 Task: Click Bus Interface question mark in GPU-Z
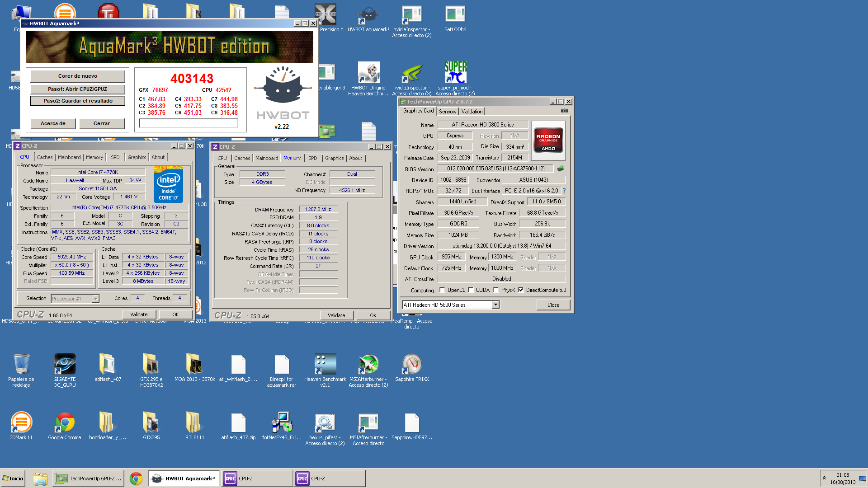click(564, 191)
